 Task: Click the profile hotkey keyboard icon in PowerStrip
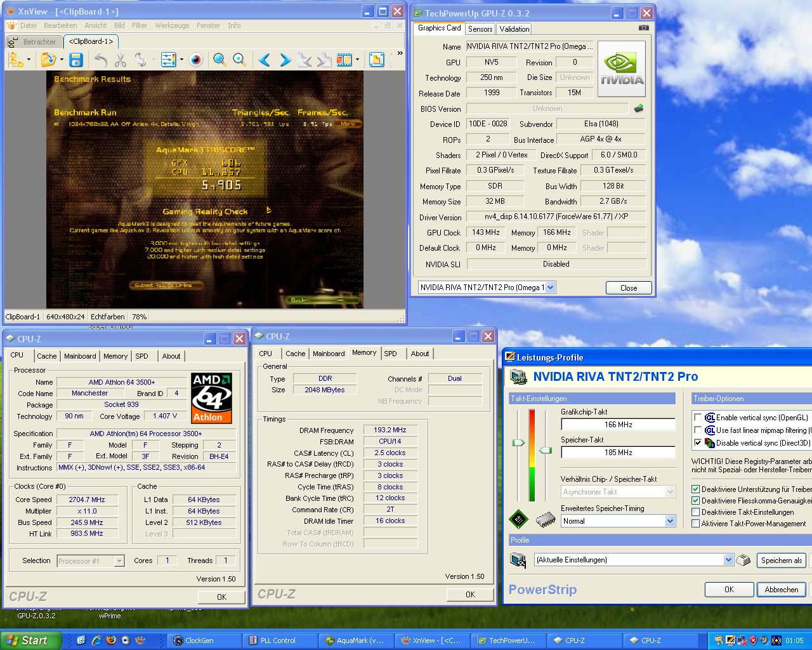743,560
